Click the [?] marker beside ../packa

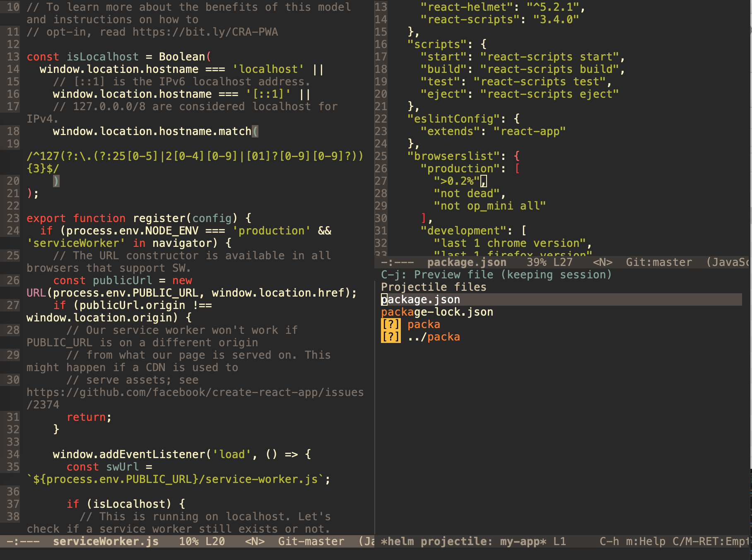390,337
